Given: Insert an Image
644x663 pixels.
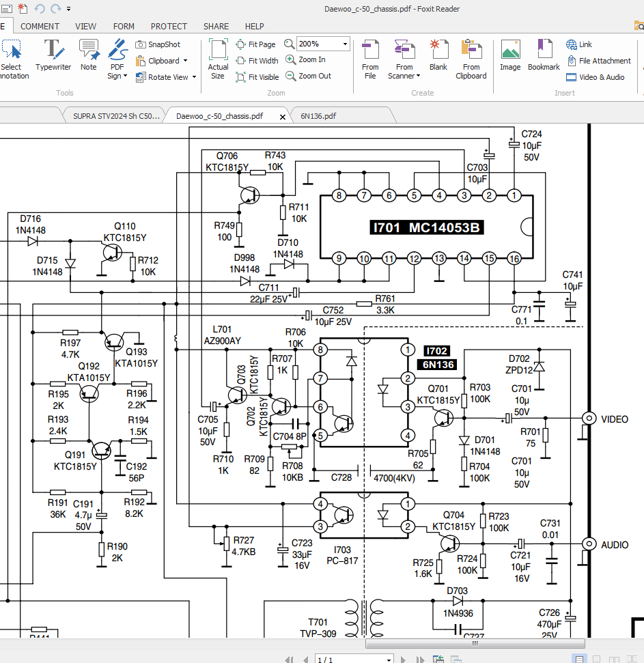Looking at the screenshot, I should tap(510, 55).
